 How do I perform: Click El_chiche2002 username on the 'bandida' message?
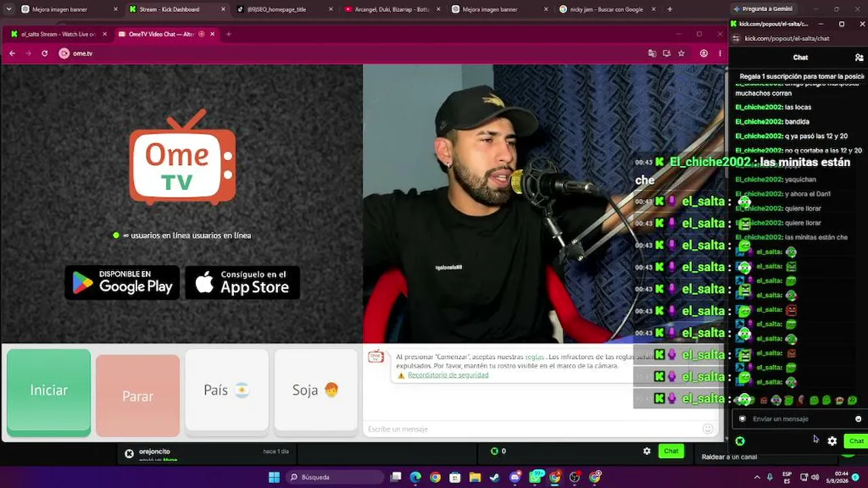(x=759, y=122)
